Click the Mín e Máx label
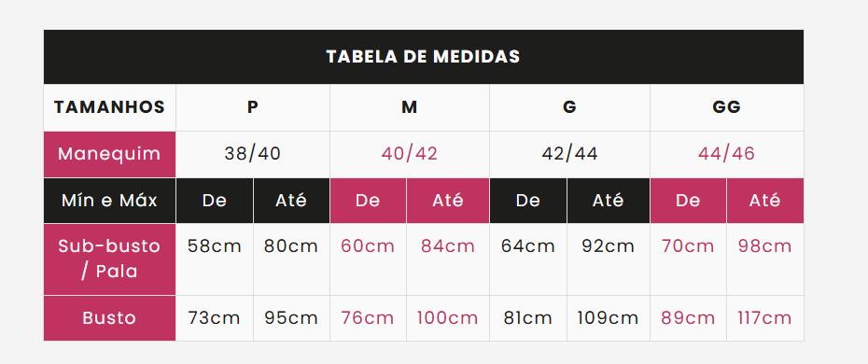 109,201
